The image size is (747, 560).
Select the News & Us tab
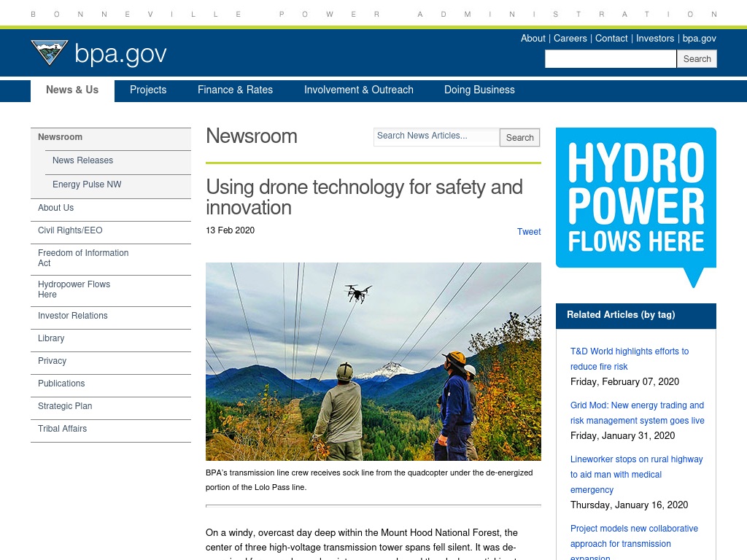(x=72, y=90)
